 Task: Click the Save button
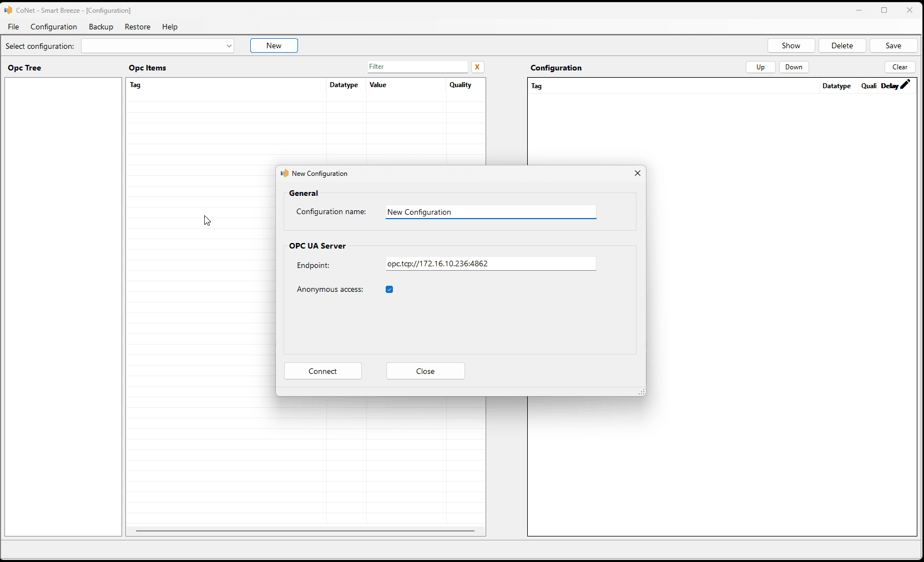pos(893,45)
